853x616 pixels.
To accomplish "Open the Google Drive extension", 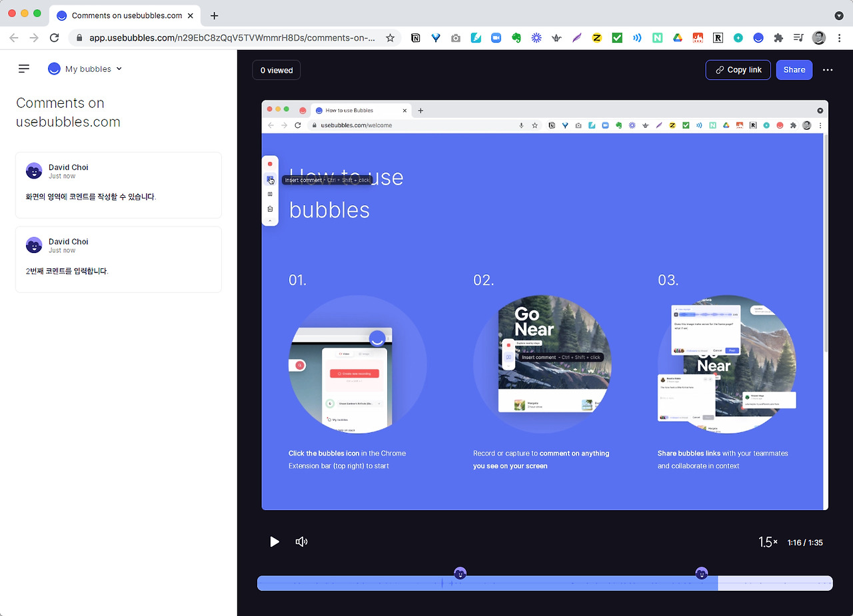I will [677, 38].
